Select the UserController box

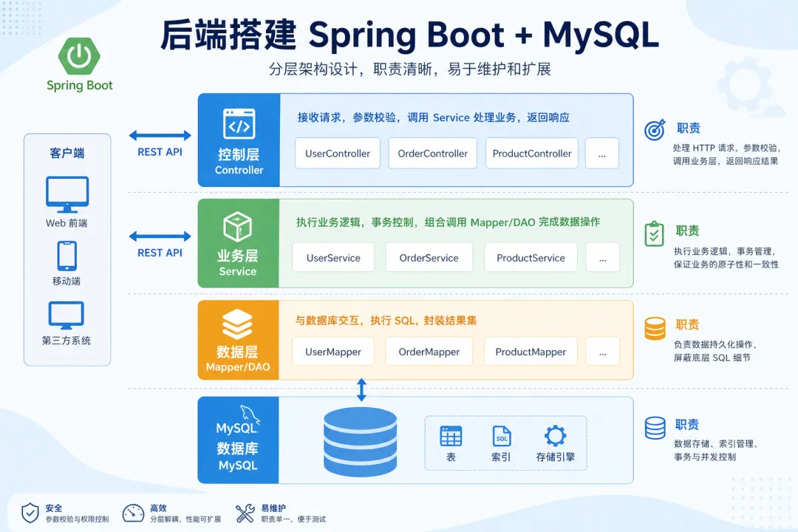[338, 153]
